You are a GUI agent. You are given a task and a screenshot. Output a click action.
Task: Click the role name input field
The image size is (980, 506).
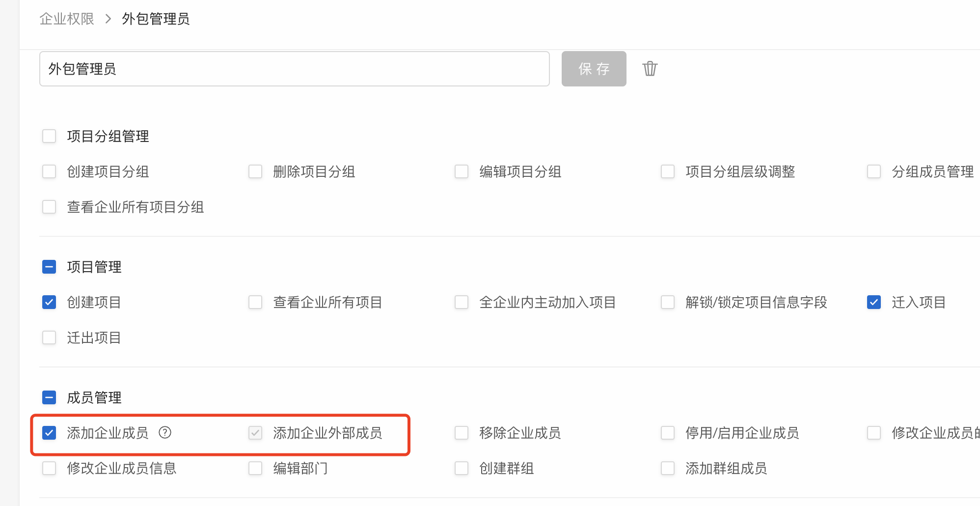(x=294, y=69)
